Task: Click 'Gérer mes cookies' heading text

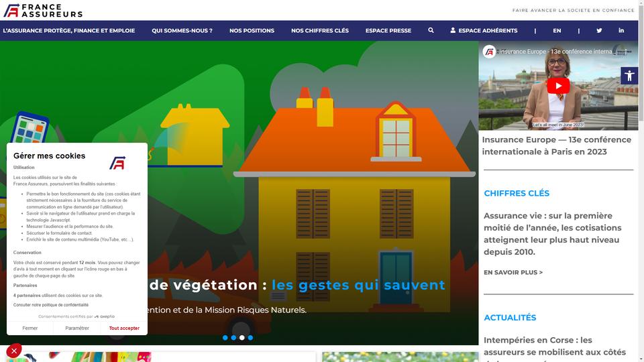Action: pos(49,156)
